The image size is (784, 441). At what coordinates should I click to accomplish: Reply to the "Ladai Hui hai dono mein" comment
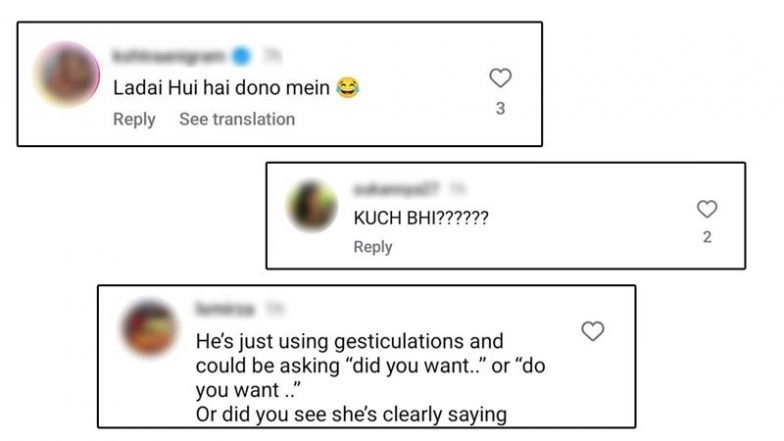[x=134, y=119]
